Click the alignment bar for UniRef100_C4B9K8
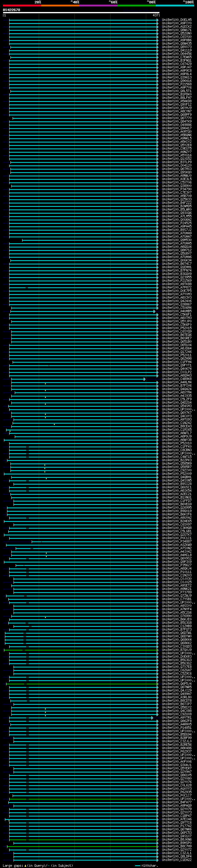The width and height of the screenshot is (197, 868). click(x=78, y=379)
